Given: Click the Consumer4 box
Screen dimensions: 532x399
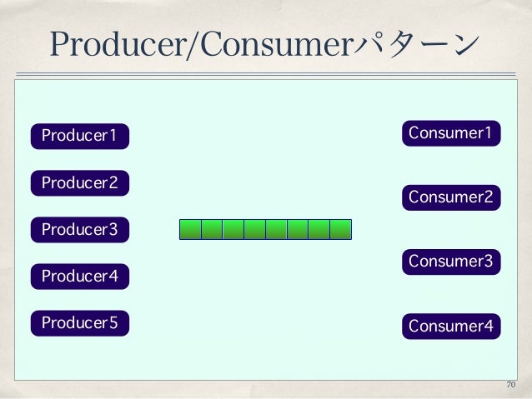Looking at the screenshot, I should point(451,327).
